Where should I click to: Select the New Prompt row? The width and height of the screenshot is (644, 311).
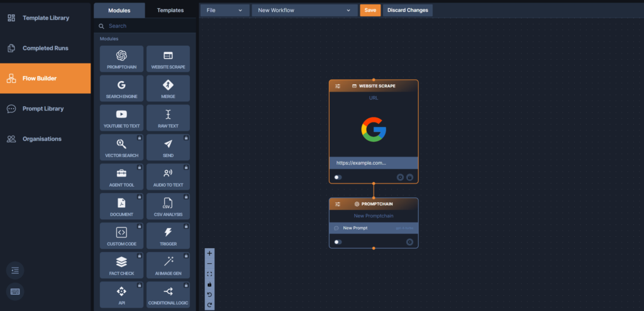pyautogui.click(x=374, y=228)
